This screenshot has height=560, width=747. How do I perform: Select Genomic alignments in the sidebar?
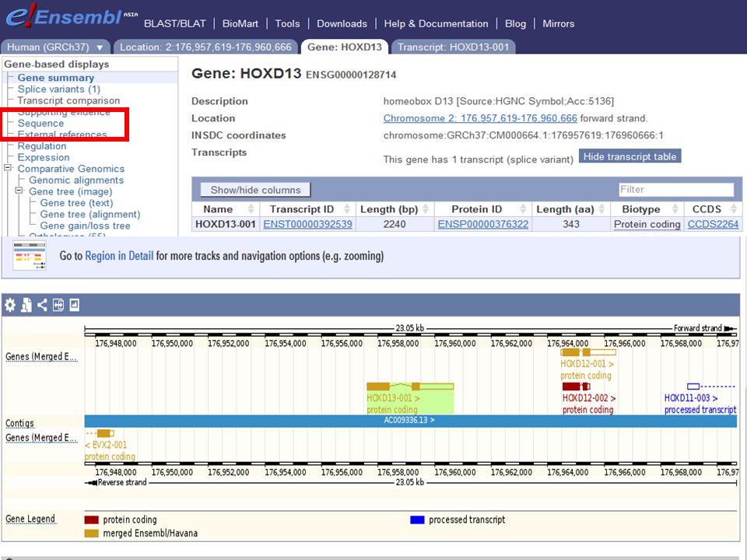(76, 180)
